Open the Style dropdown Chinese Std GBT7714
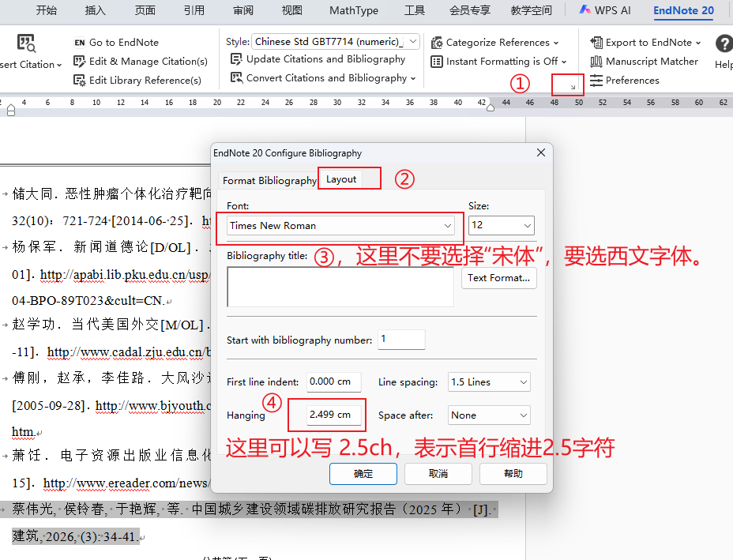 (336, 42)
